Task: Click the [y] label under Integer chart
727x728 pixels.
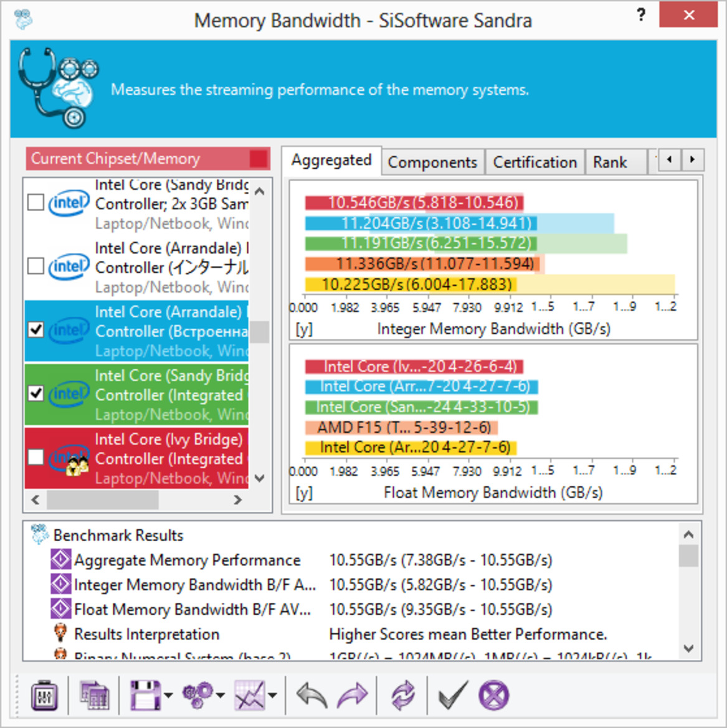Action: tap(304, 329)
